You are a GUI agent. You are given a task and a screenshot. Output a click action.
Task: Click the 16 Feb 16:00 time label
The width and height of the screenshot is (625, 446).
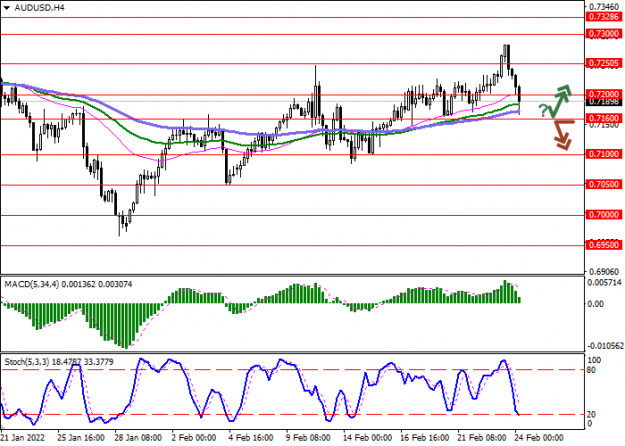(425, 438)
